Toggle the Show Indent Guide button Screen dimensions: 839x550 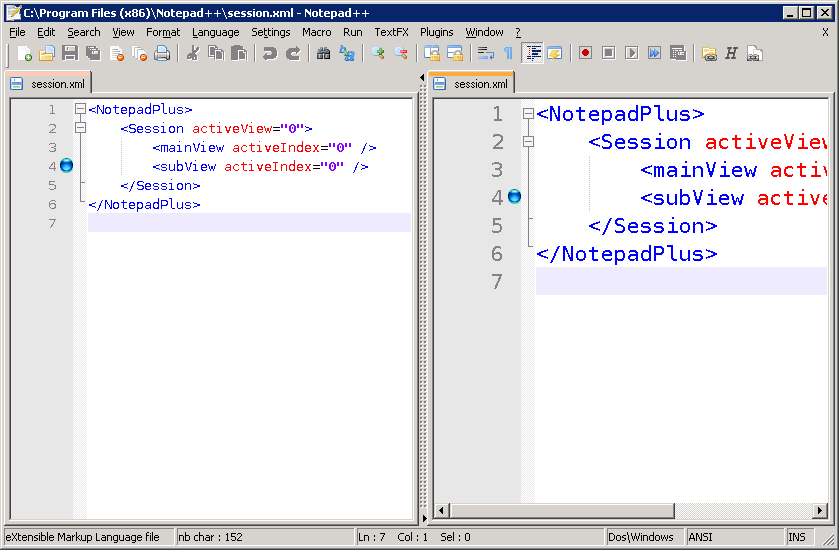[x=533, y=53]
